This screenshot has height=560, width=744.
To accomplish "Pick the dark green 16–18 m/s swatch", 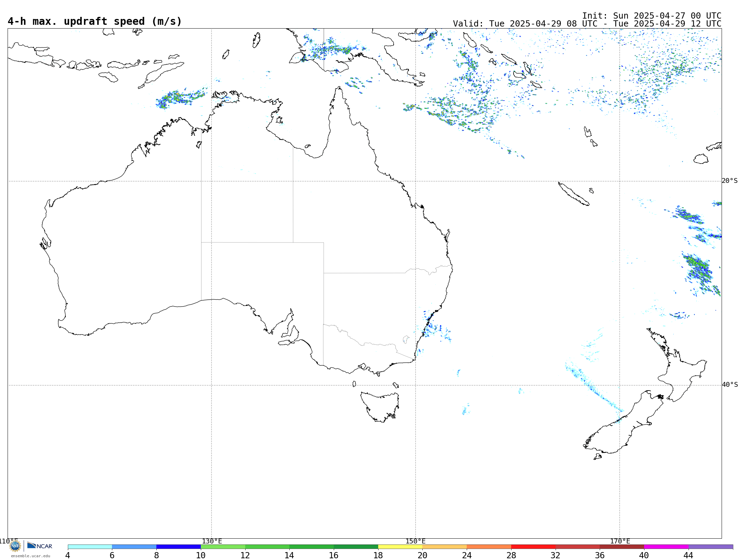I will point(356,547).
